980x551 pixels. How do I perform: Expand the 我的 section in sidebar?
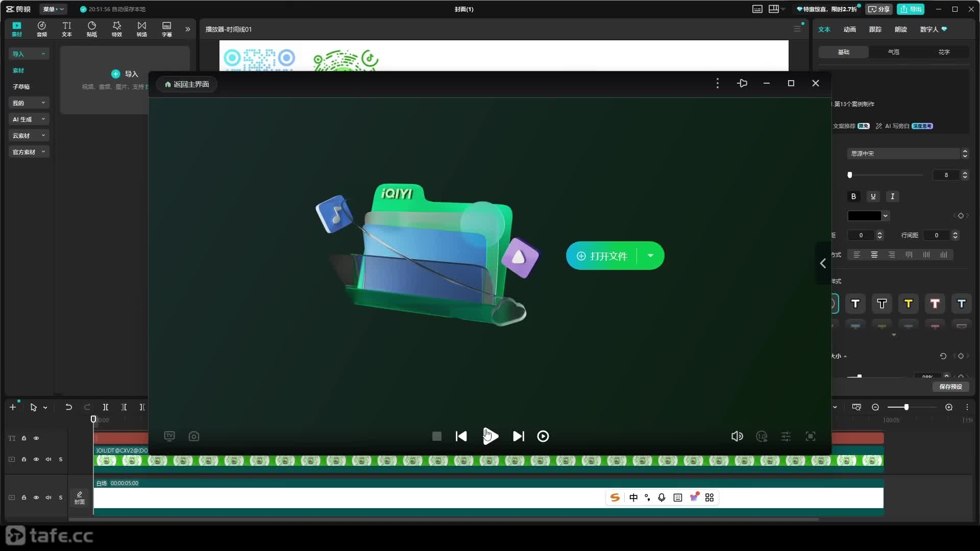[x=29, y=103]
